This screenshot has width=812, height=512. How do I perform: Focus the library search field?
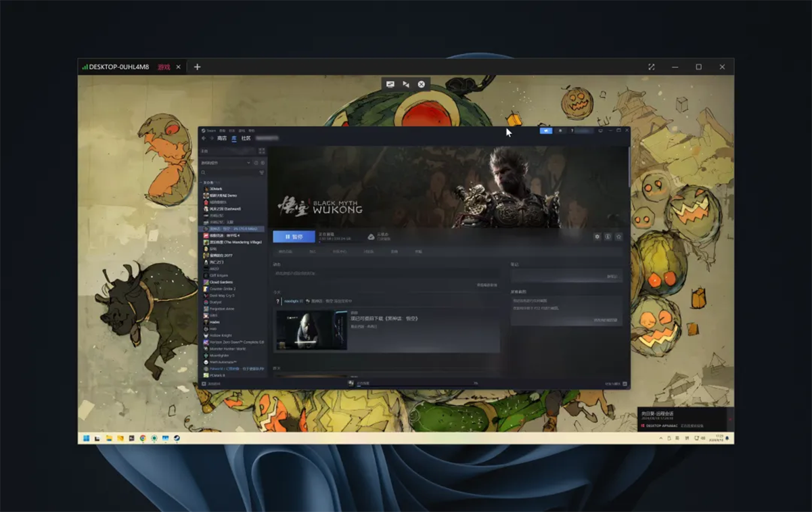(x=229, y=173)
